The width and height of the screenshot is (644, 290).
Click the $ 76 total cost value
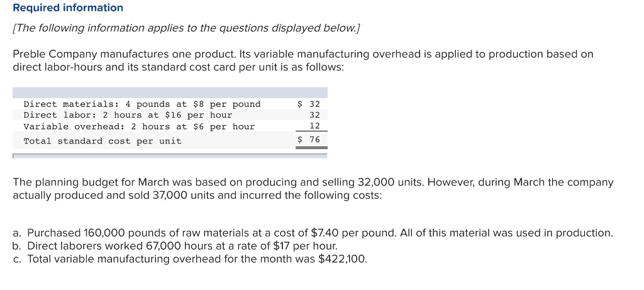click(309, 140)
